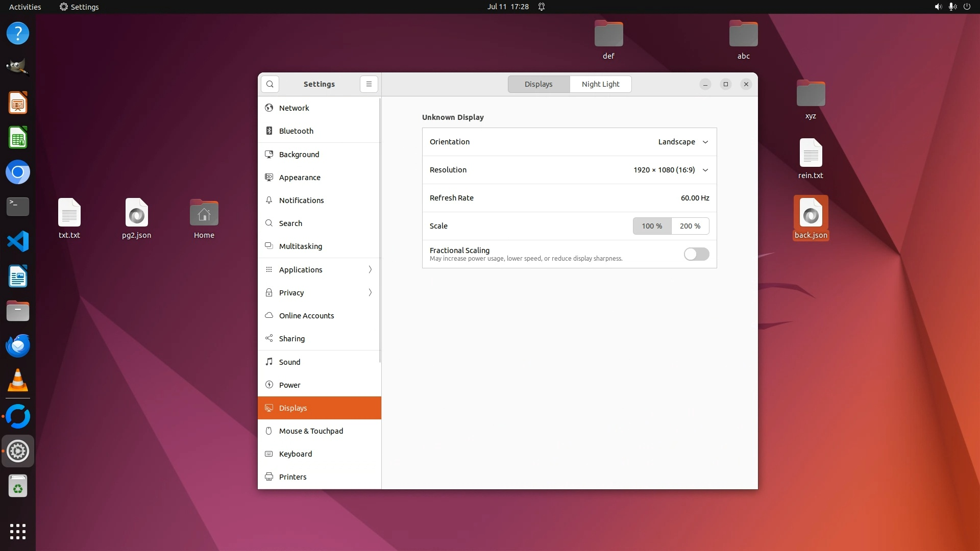Launch VLC media player from dock
Viewport: 980px width, 551px height.
[18, 381]
